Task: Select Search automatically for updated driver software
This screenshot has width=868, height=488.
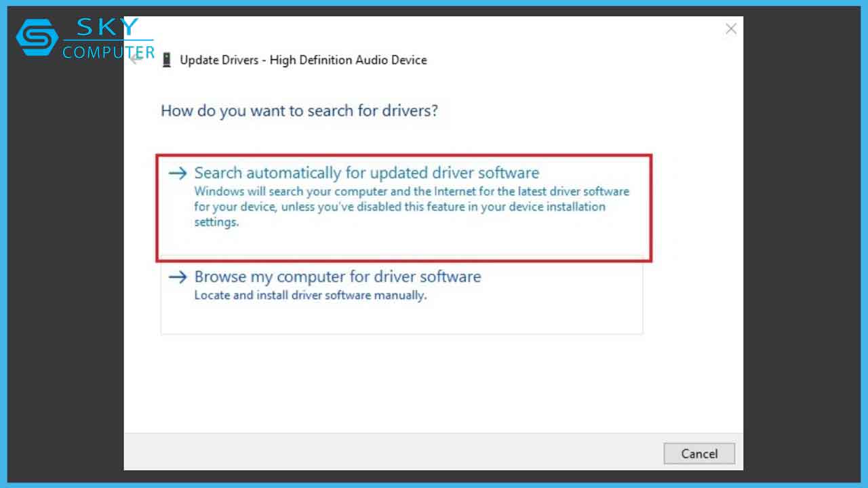Action: [x=366, y=173]
